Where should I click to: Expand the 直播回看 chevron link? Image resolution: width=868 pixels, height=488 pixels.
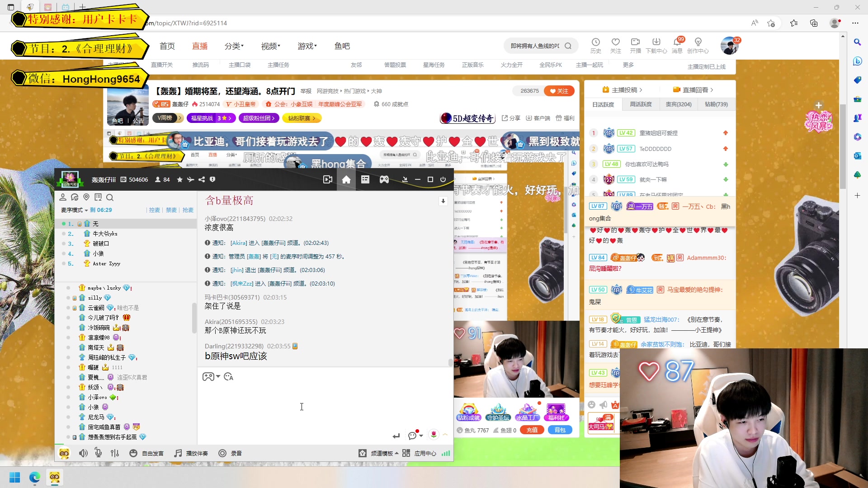click(x=693, y=90)
